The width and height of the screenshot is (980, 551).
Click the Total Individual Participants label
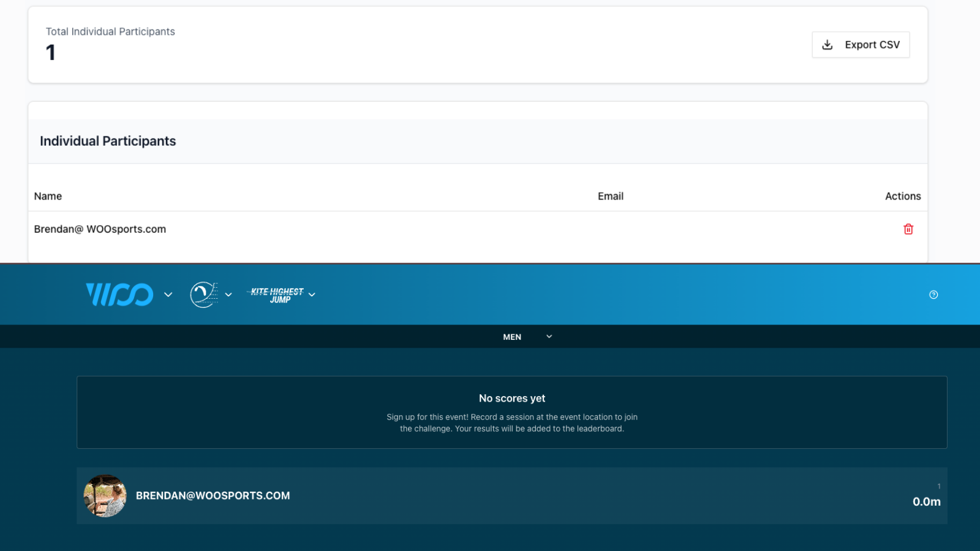(x=110, y=31)
